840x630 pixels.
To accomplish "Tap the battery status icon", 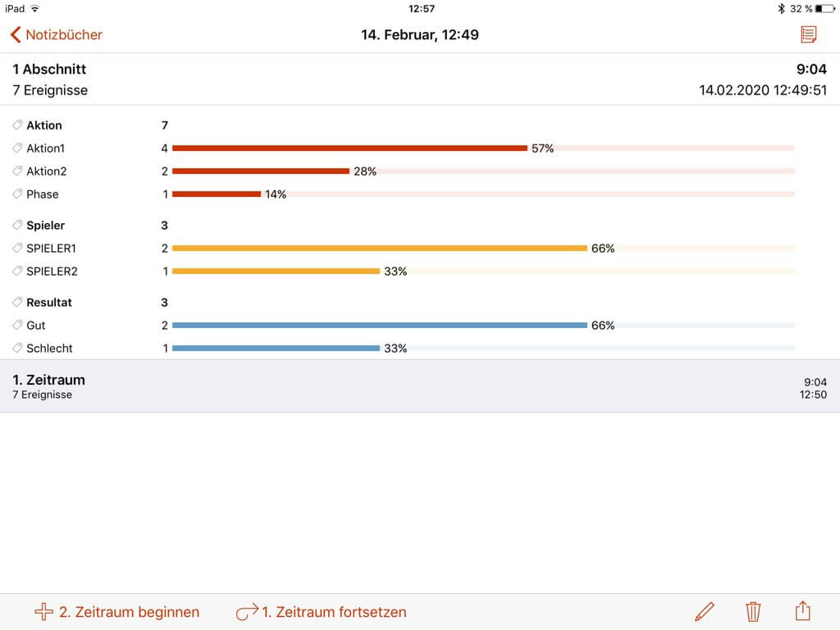I will pyautogui.click(x=825, y=8).
